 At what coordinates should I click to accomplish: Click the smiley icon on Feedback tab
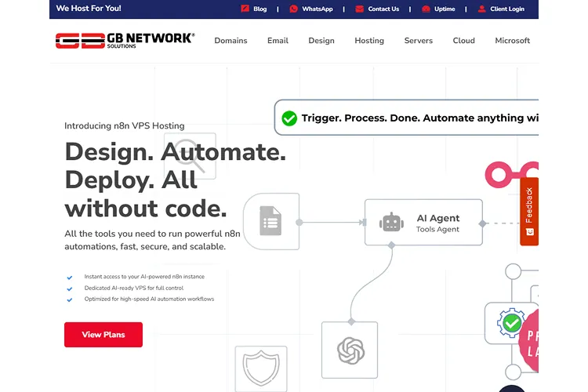[529, 232]
